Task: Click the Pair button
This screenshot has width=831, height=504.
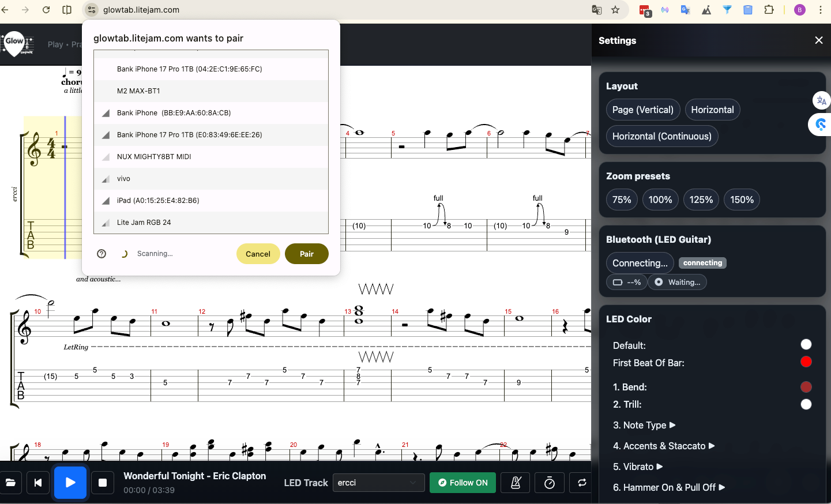Action: click(x=306, y=254)
